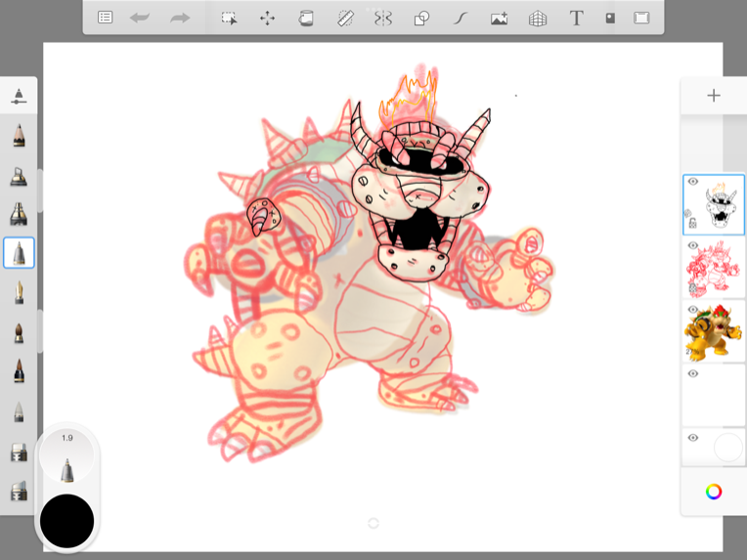Image resolution: width=747 pixels, height=560 pixels.
Task: Select the red sketch layer thumbnail
Action: 713,269
